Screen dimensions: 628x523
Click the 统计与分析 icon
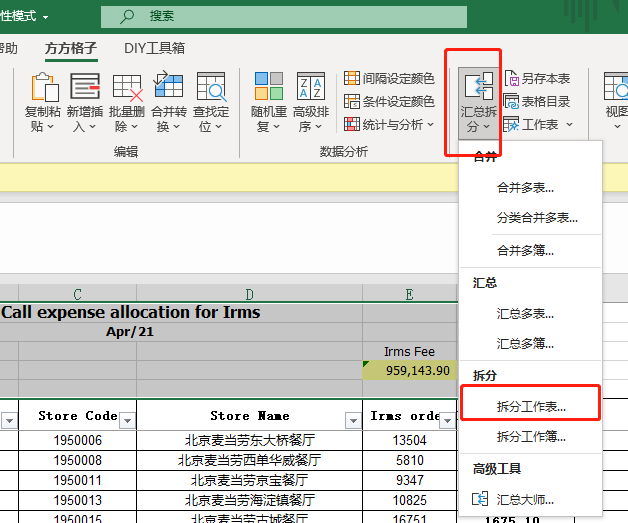[352, 125]
